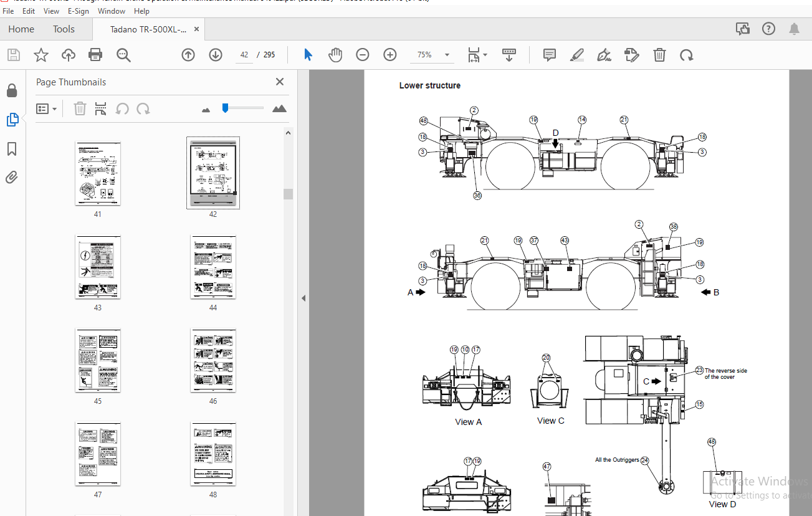Open the share screen chat icon
Viewport: 812px width, 516px height.
point(742,29)
